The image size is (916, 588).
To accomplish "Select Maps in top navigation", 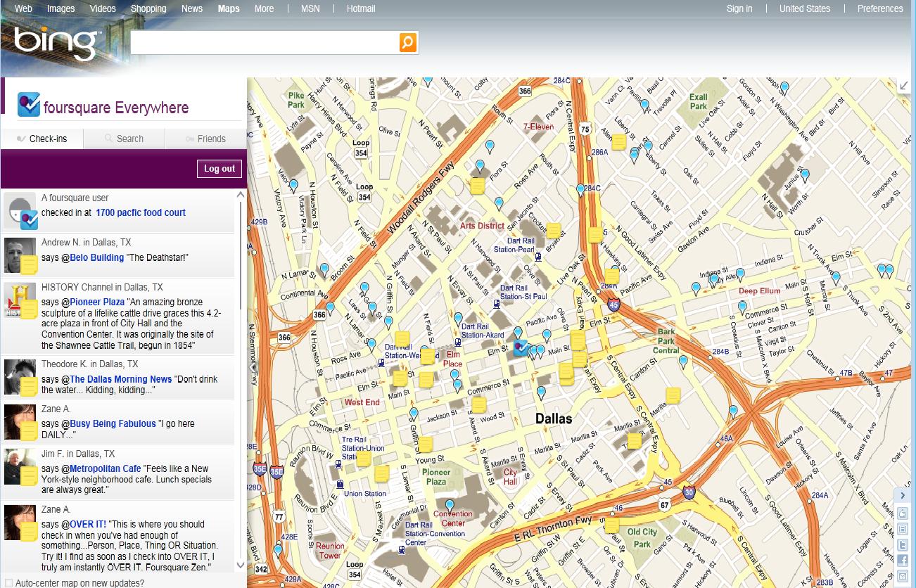I will 229,8.
